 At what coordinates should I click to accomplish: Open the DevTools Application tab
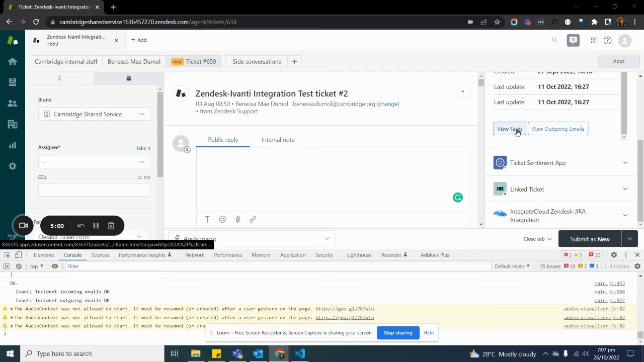tap(293, 255)
